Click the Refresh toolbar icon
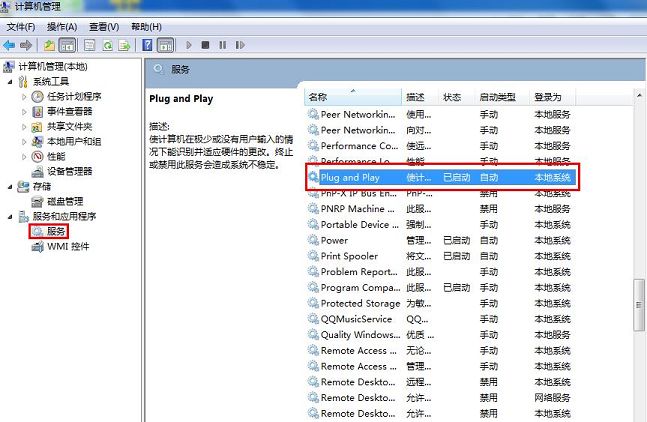Image resolution: width=647 pixels, height=422 pixels. click(106, 45)
